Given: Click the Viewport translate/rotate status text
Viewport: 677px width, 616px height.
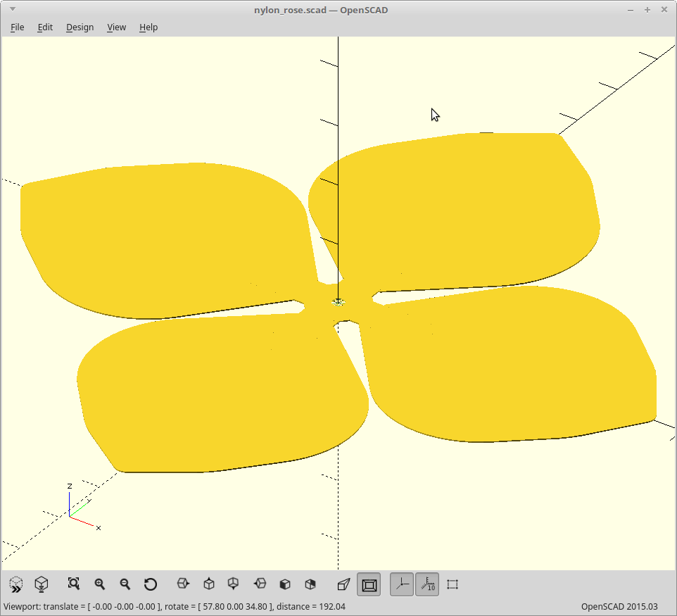Looking at the screenshot, I should pyautogui.click(x=175, y=607).
